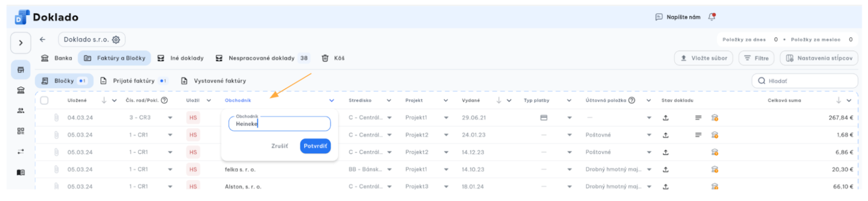Toggle select-all checkbox in table header
This screenshot has height=201, width=868.
coord(44,100)
